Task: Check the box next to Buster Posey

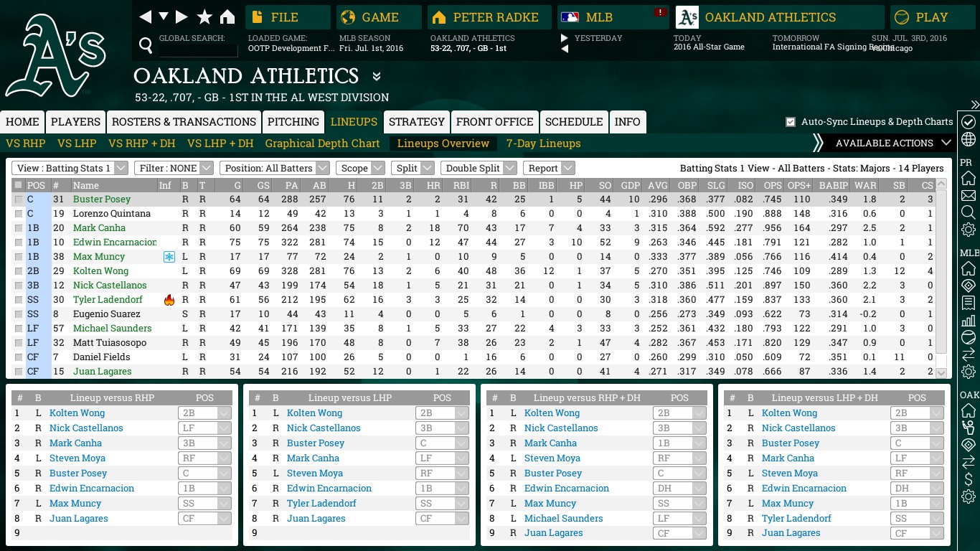Action: 18,199
